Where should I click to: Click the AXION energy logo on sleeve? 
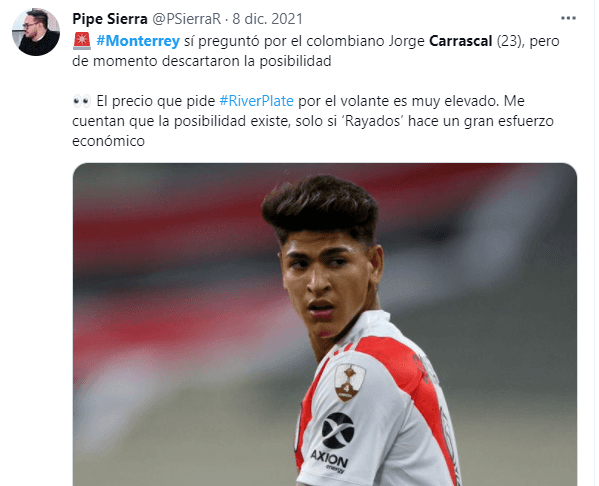tap(333, 442)
